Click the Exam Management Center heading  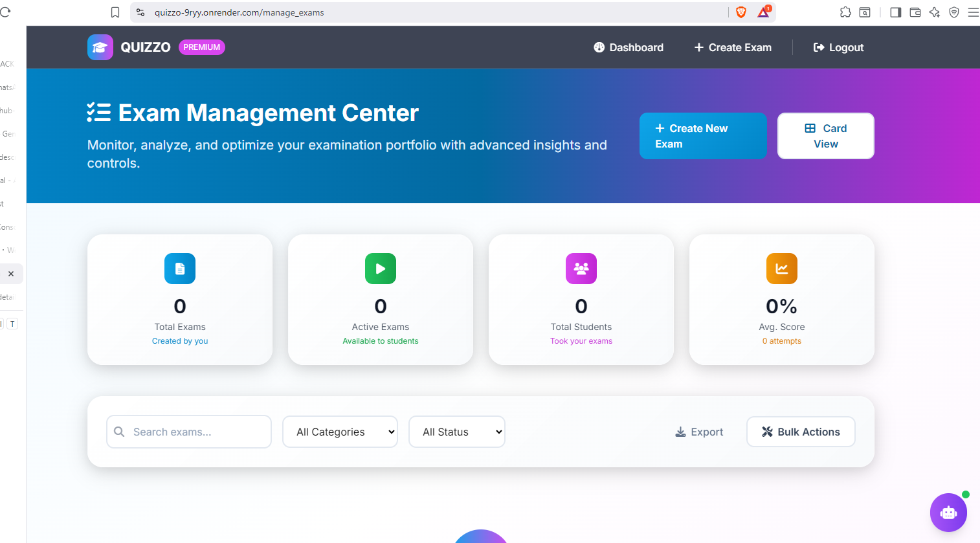[269, 113]
